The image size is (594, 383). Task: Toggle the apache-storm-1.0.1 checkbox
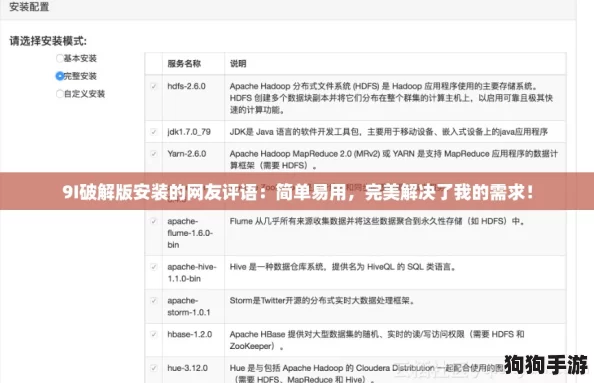click(153, 301)
